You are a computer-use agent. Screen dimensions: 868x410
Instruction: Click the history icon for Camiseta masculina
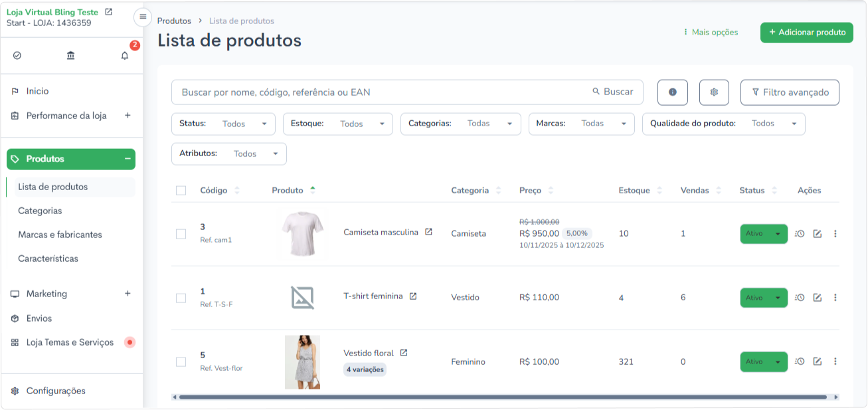pyautogui.click(x=800, y=234)
